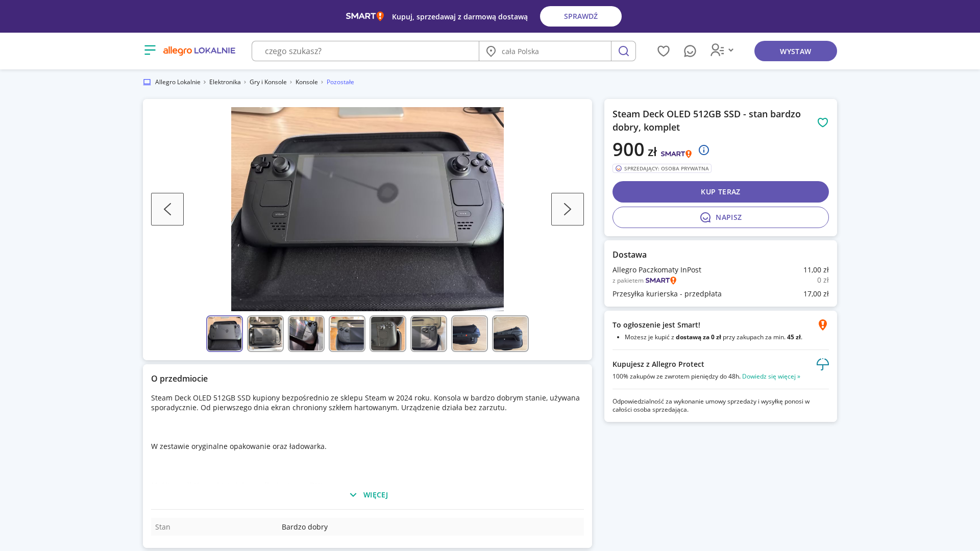
Task: Select the sixth photo thumbnail
Action: coord(429,334)
